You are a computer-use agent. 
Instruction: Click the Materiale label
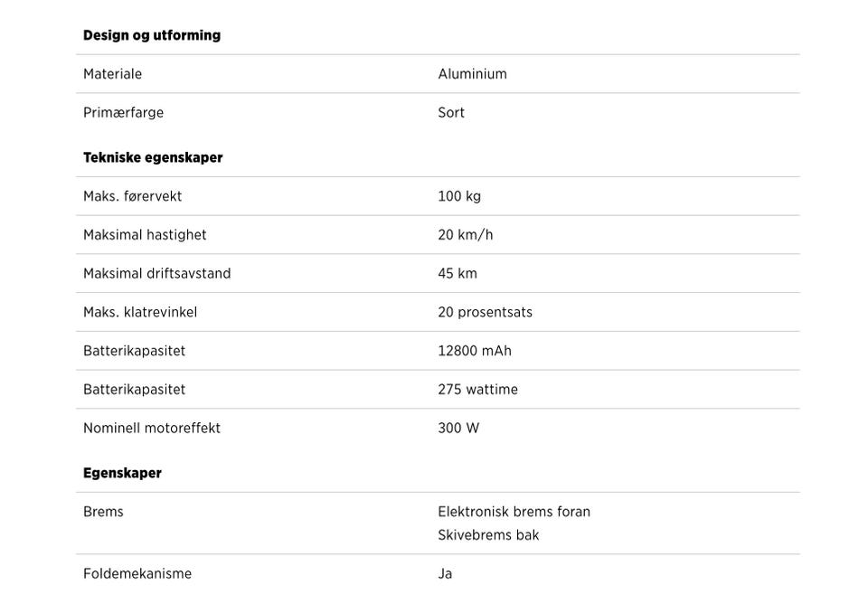(x=112, y=73)
